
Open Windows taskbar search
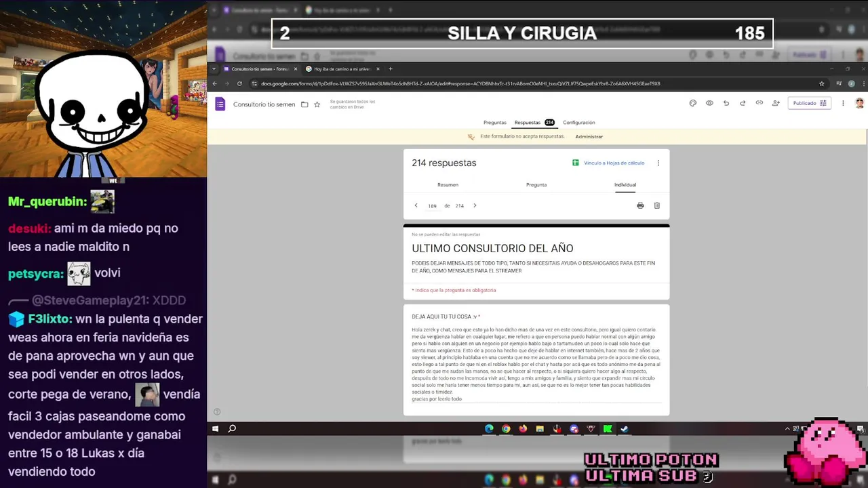coord(232,428)
